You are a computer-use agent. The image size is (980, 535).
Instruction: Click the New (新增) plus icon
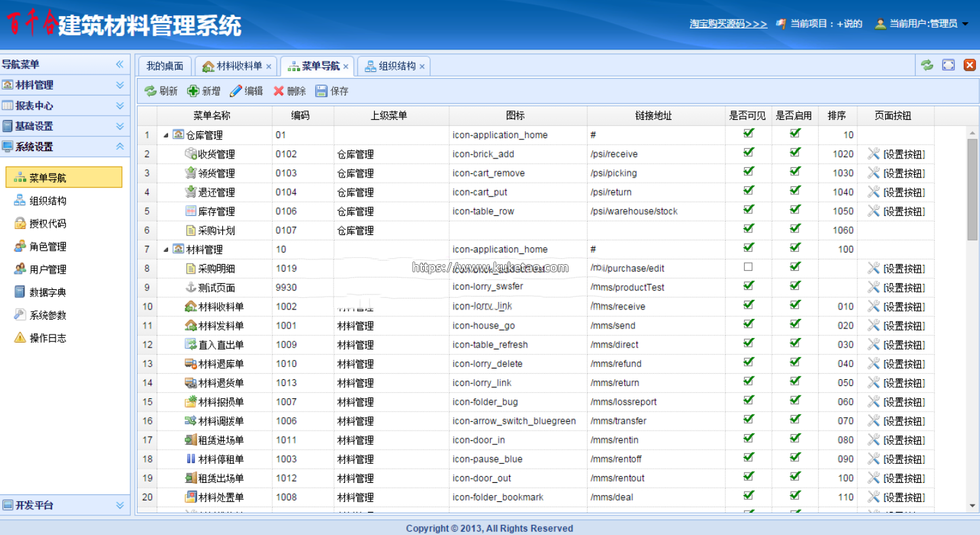pos(193,91)
